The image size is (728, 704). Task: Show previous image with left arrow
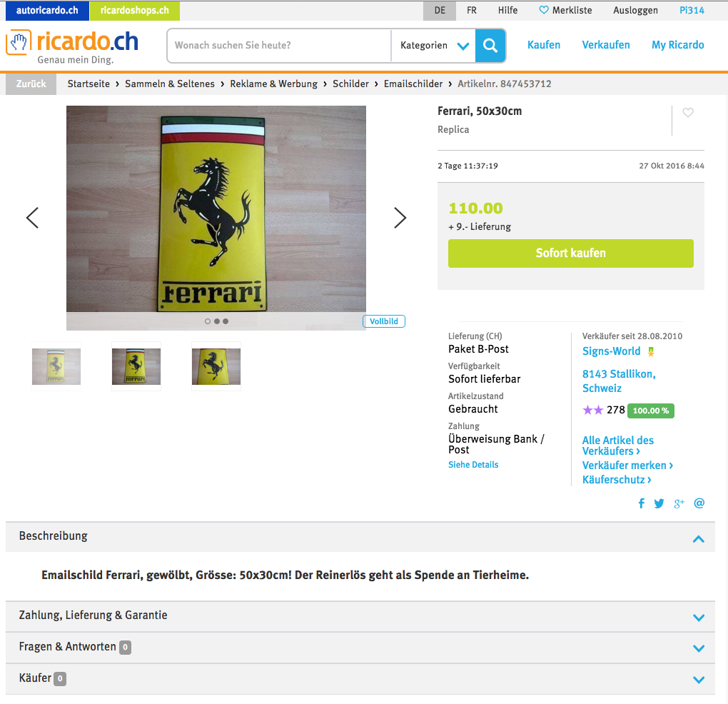32,218
